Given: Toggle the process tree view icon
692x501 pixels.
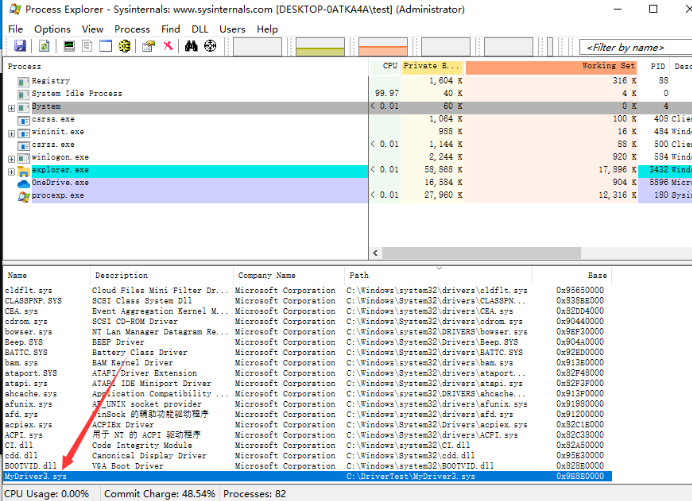Looking at the screenshot, I should click(x=87, y=46).
